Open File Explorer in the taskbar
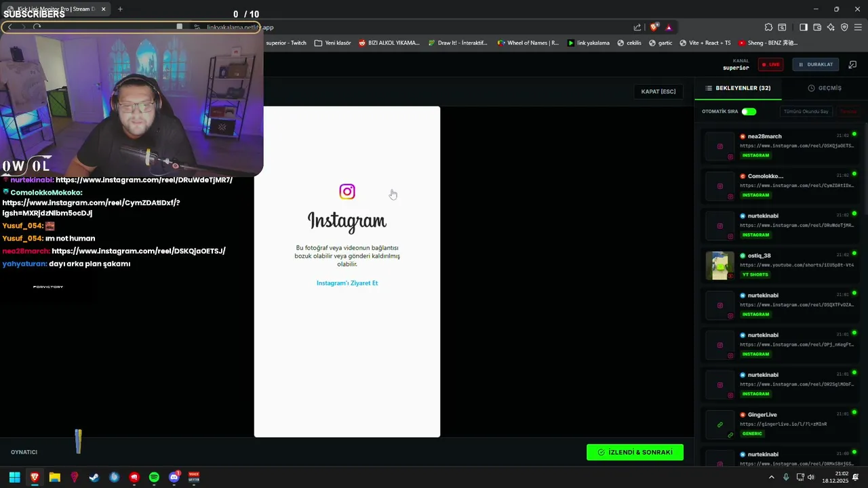 (54, 477)
